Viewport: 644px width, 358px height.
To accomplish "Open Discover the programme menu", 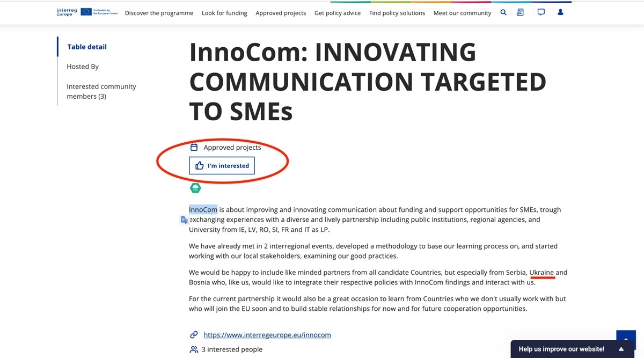I will click(x=159, y=13).
